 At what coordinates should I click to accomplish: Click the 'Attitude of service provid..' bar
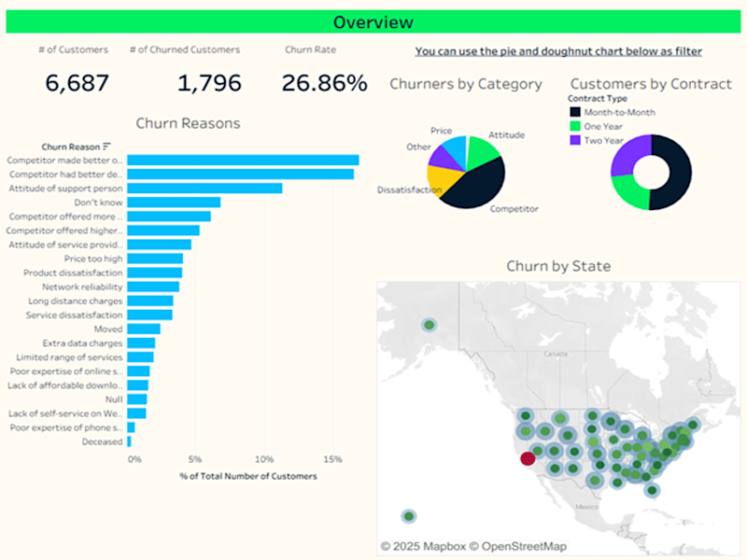pyautogui.click(x=159, y=245)
